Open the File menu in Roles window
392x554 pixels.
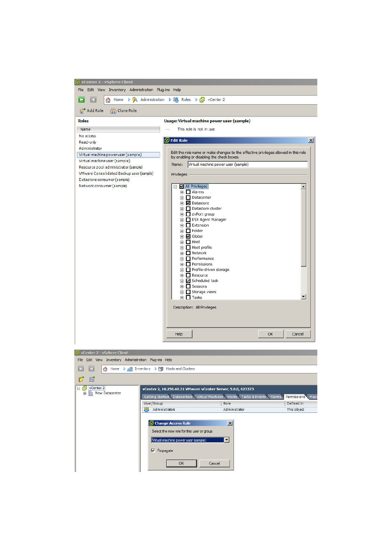tap(81, 90)
